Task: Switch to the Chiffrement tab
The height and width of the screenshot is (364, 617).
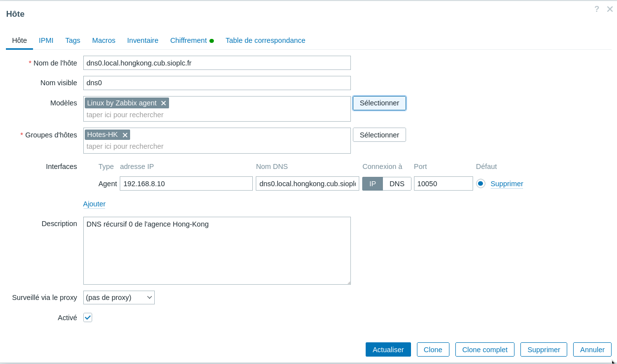Action: click(188, 40)
